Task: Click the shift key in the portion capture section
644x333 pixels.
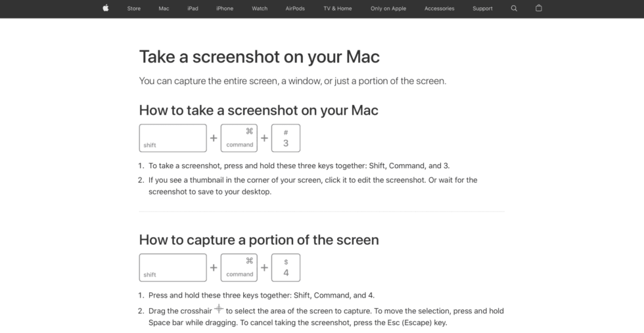Action: [x=173, y=267]
